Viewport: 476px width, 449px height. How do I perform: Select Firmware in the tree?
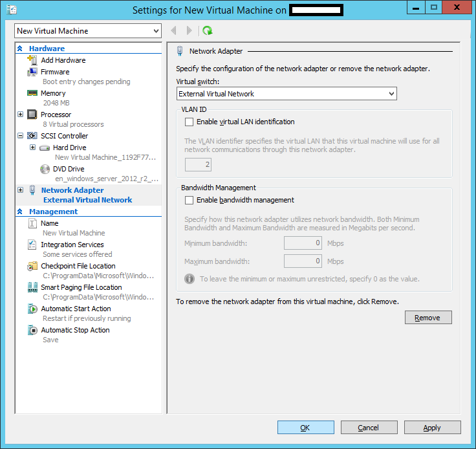pyautogui.click(x=55, y=72)
